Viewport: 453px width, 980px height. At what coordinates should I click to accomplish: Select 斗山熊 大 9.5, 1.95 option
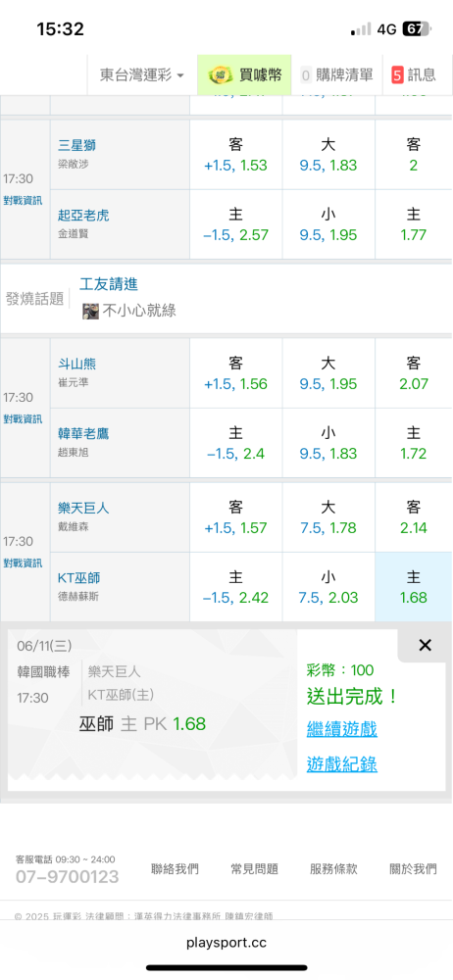328,373
